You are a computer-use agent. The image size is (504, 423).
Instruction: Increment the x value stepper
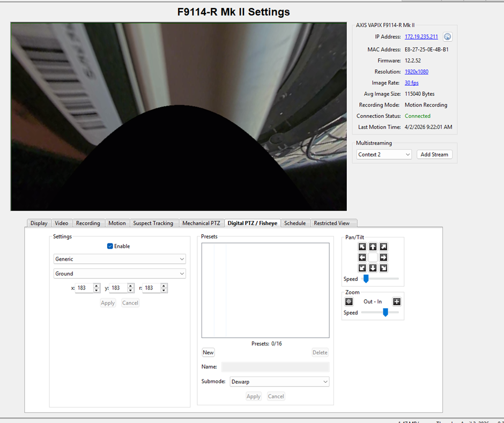tap(97, 286)
